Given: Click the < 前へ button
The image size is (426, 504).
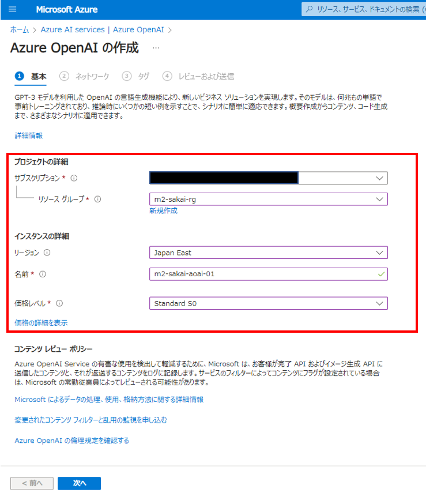Looking at the screenshot, I should click(x=32, y=483).
